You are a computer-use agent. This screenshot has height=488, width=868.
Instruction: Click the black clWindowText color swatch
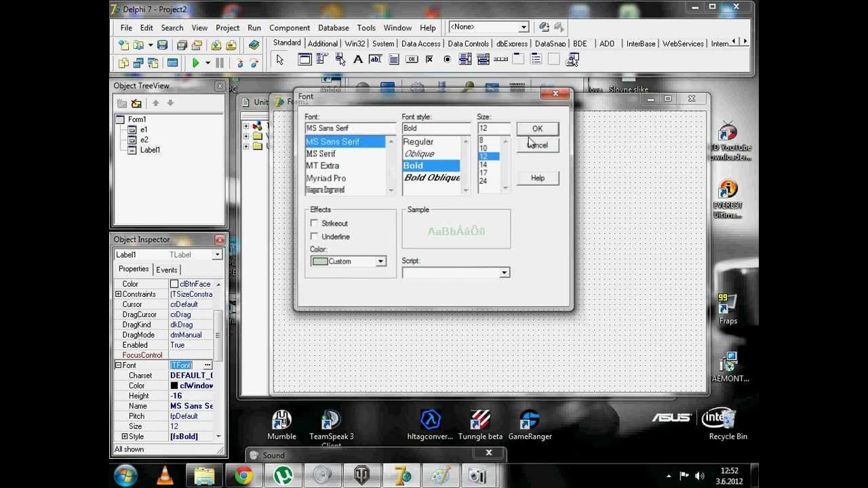[x=174, y=386]
